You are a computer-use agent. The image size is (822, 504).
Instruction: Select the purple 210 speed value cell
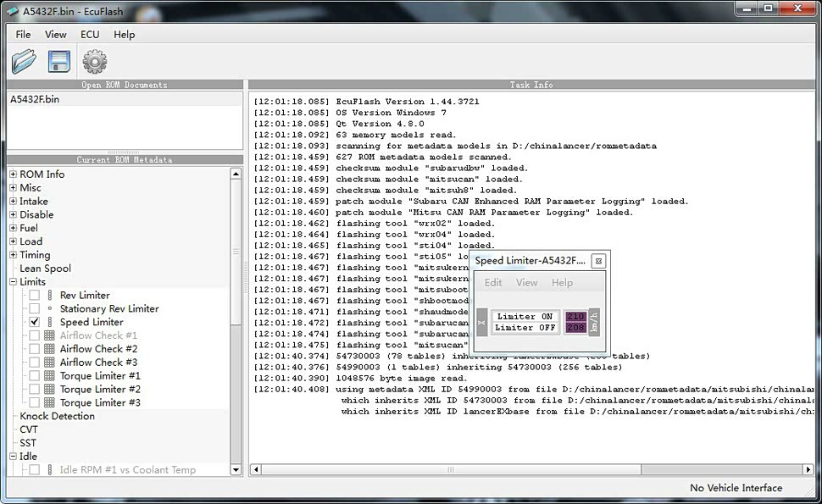[x=575, y=317]
